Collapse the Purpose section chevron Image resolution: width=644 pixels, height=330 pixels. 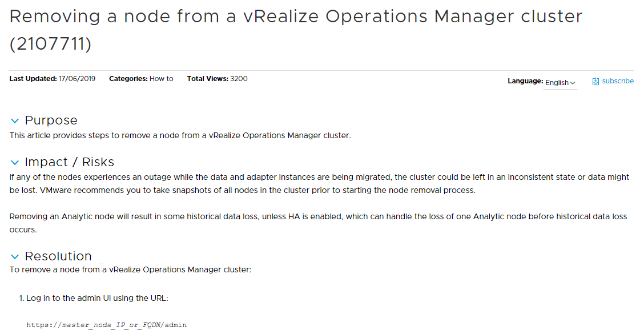click(x=15, y=121)
